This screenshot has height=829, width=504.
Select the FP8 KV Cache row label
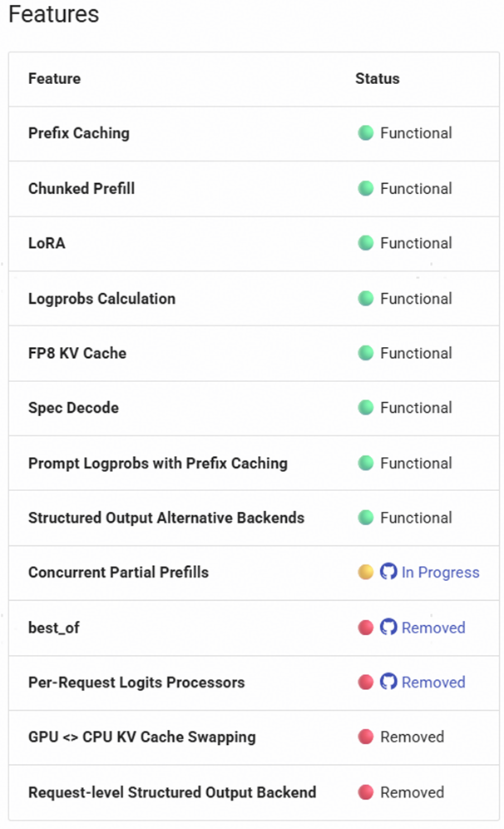click(77, 353)
